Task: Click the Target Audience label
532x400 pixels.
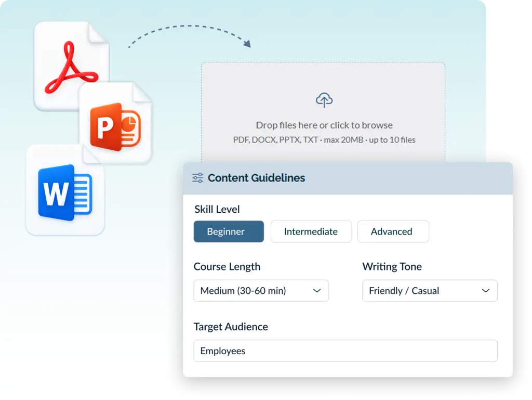Action: pyautogui.click(x=231, y=327)
